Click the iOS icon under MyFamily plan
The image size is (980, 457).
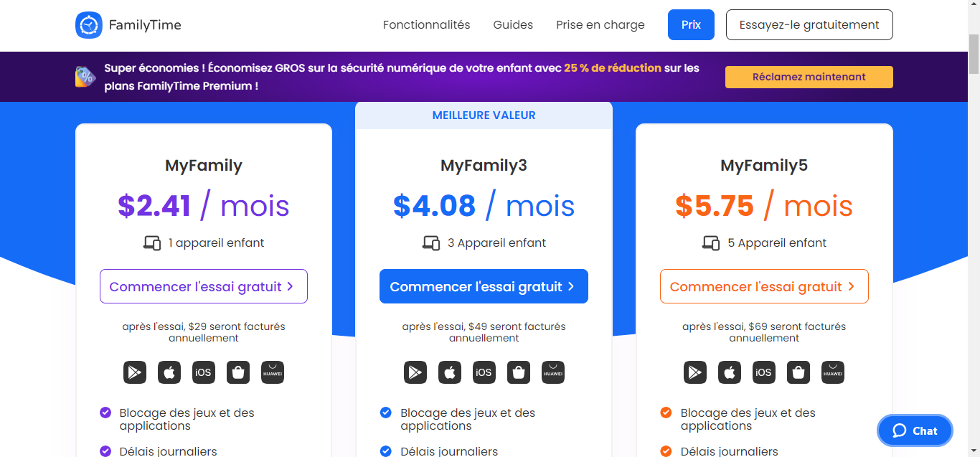pyautogui.click(x=204, y=372)
